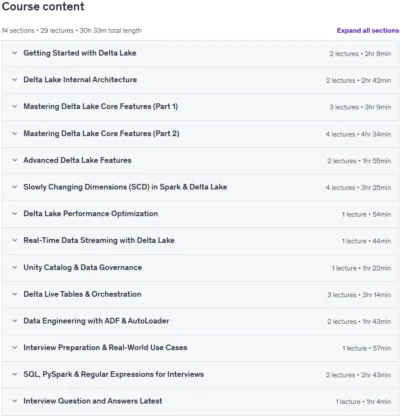Screen dimensions: 400x416
Task: Toggle chevron for Unity Catalog & Data Governance
Action: click(15, 267)
